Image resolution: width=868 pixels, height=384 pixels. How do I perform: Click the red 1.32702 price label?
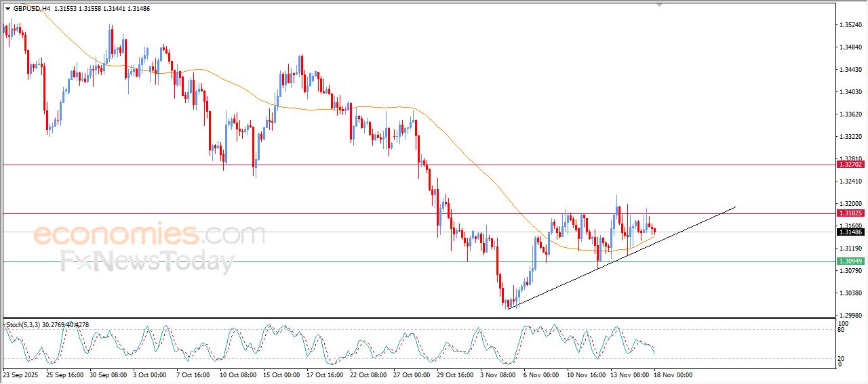[x=850, y=165]
